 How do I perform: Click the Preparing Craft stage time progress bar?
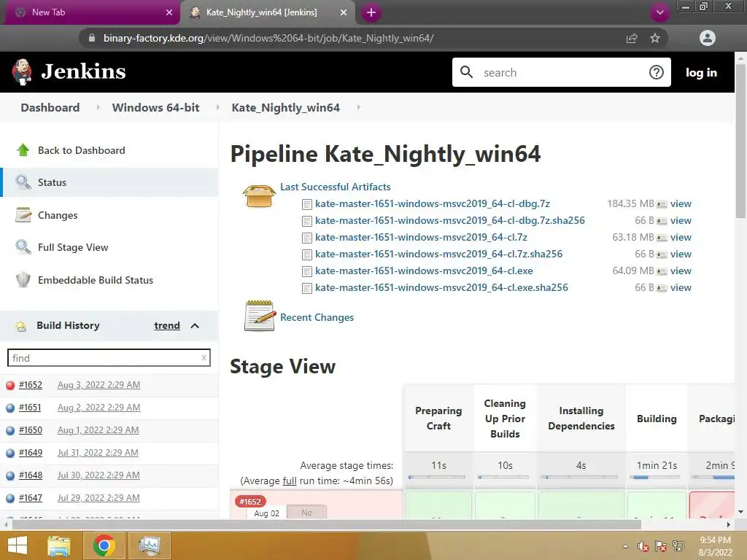(437, 477)
